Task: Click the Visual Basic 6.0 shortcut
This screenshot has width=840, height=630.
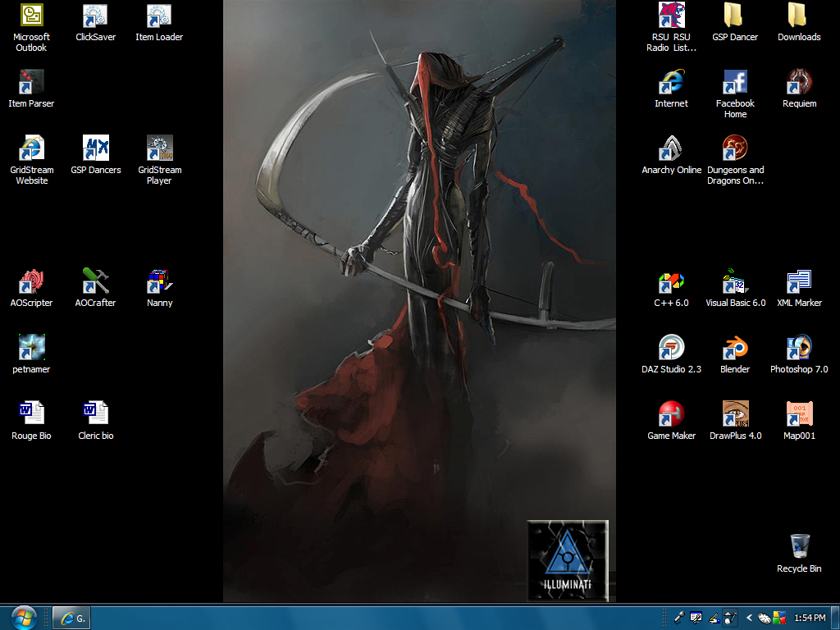Action: (x=735, y=282)
